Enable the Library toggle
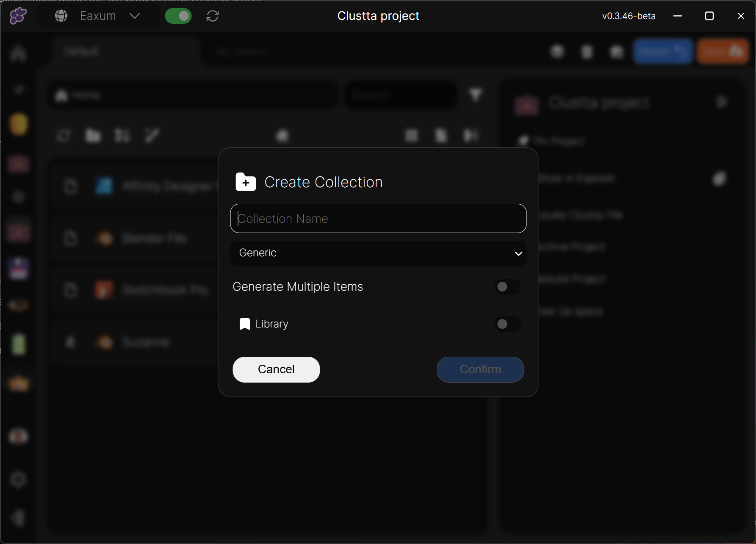Screen dimensions: 756x544 coord(507,324)
